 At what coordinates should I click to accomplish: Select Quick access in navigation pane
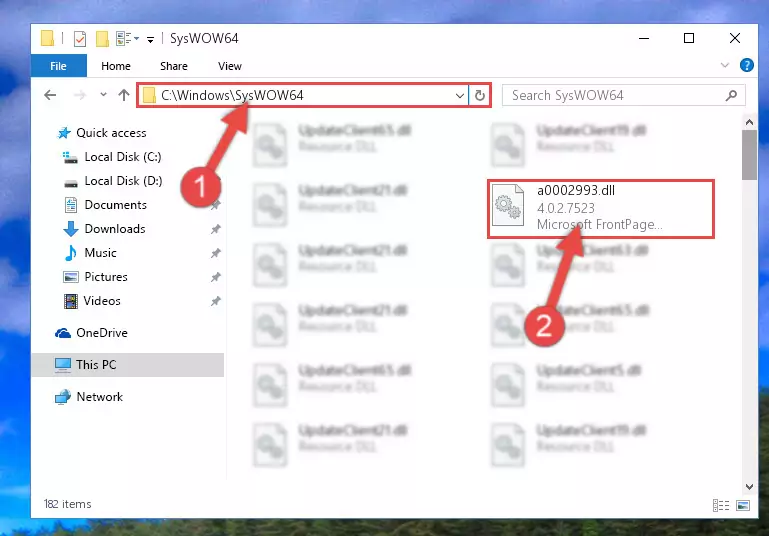click(111, 133)
